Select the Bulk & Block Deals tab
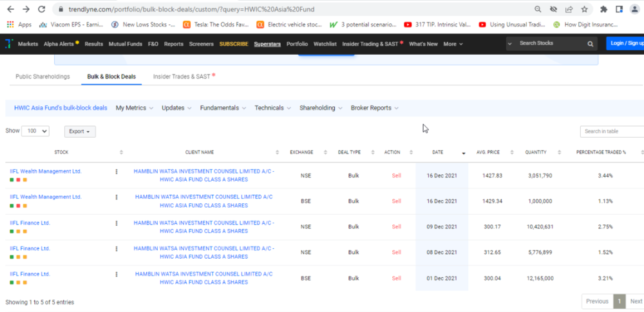The width and height of the screenshot is (644, 312). click(x=111, y=77)
